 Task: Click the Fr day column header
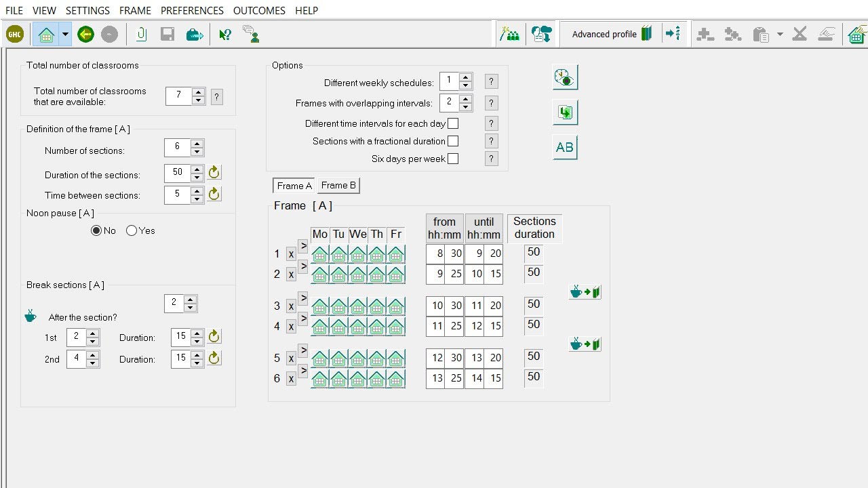[396, 234]
